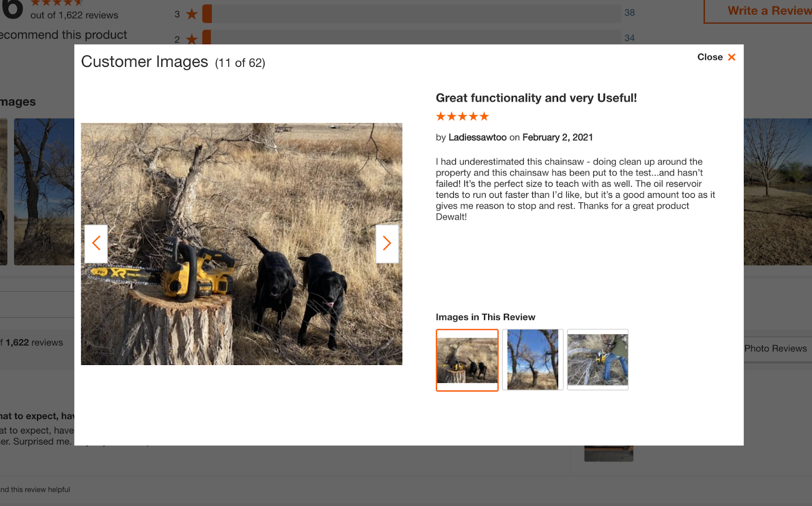Screen dimensions: 812x506
Task: Click the 34 reviews count link
Action: (629, 38)
